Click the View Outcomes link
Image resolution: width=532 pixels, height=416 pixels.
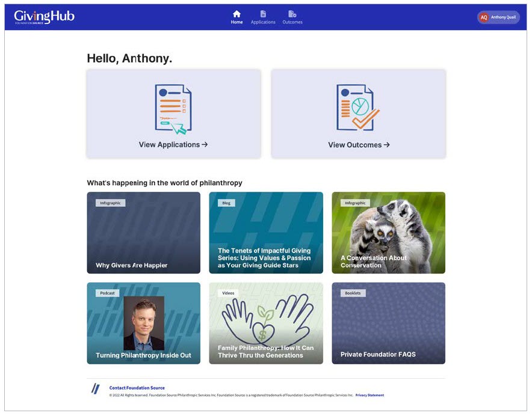pos(359,145)
